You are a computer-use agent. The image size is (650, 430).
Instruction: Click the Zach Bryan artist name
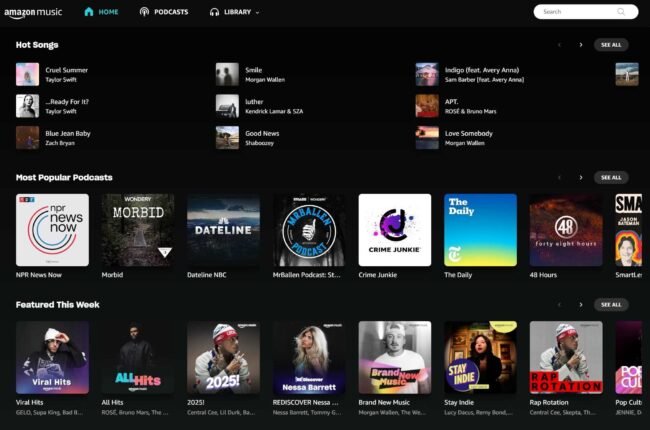coord(60,143)
